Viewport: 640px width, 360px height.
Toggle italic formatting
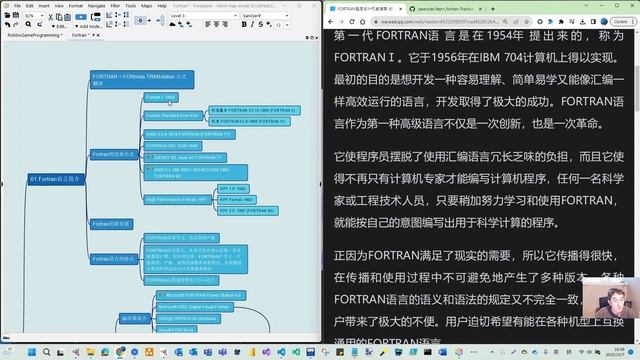tap(252, 24)
